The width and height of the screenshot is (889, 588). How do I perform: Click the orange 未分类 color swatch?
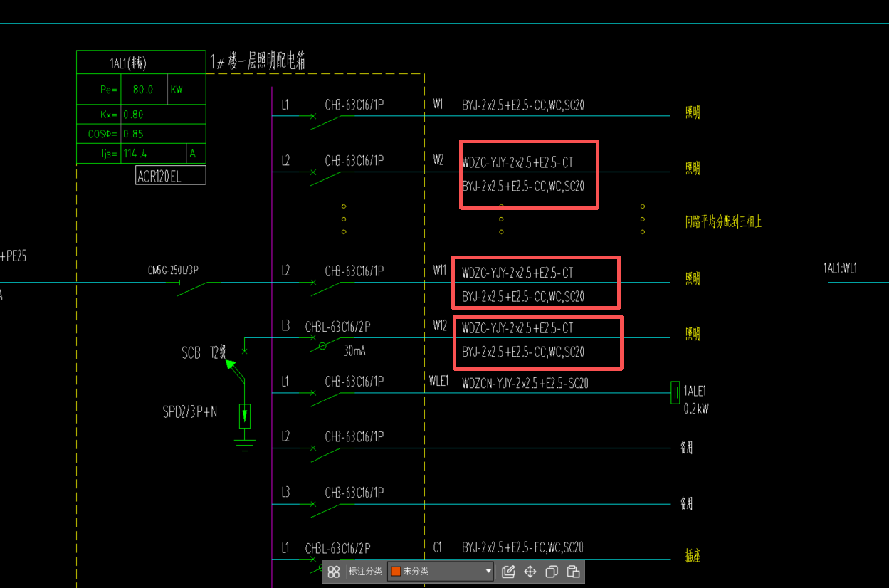click(x=396, y=571)
